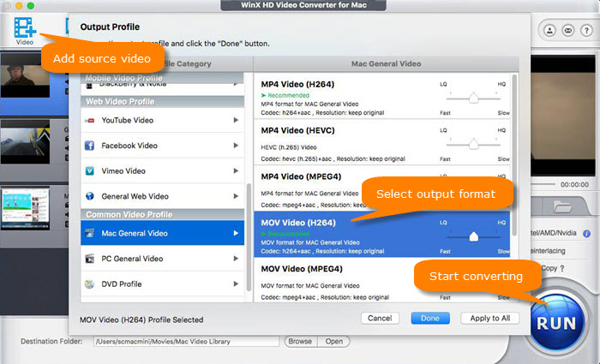Click the Destination Folder path field
The height and width of the screenshot is (364, 600).
click(x=186, y=342)
